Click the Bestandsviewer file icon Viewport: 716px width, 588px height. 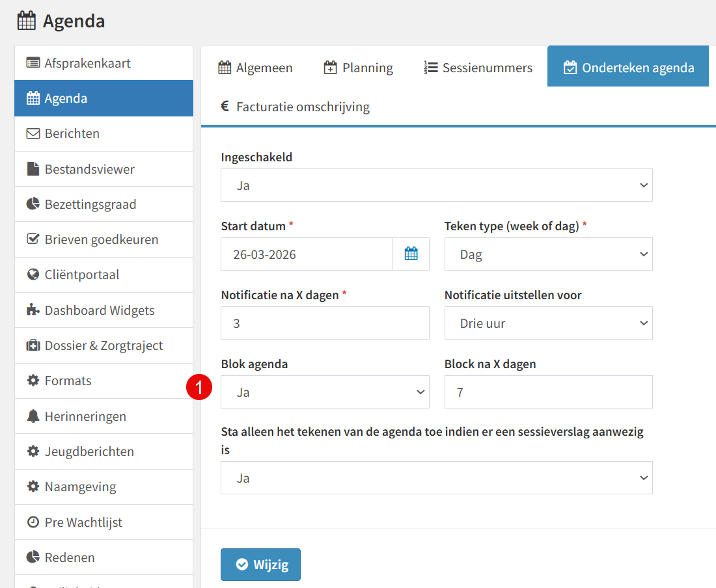33,168
